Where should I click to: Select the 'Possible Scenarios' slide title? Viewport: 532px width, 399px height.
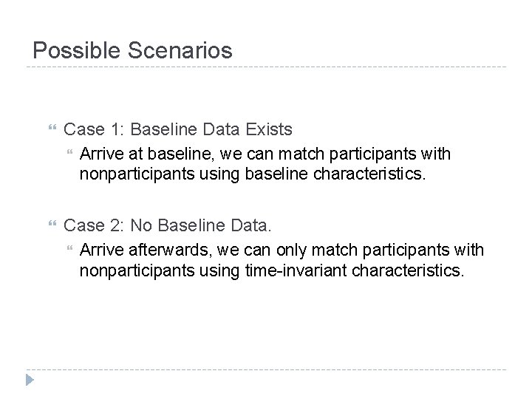(132, 51)
